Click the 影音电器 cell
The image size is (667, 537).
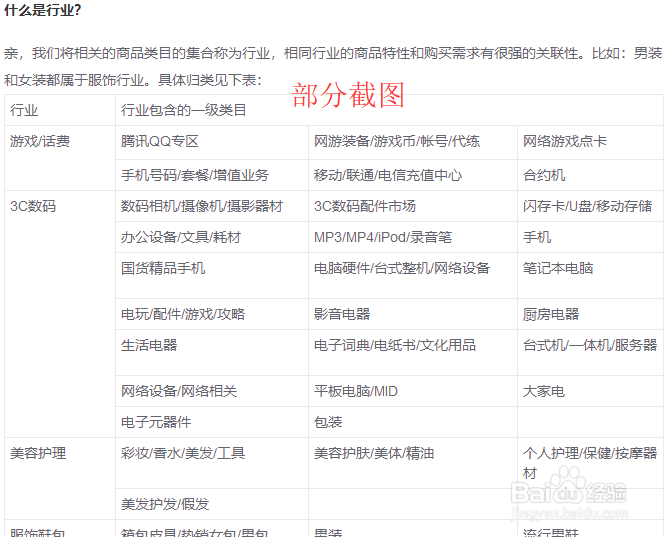coord(413,314)
